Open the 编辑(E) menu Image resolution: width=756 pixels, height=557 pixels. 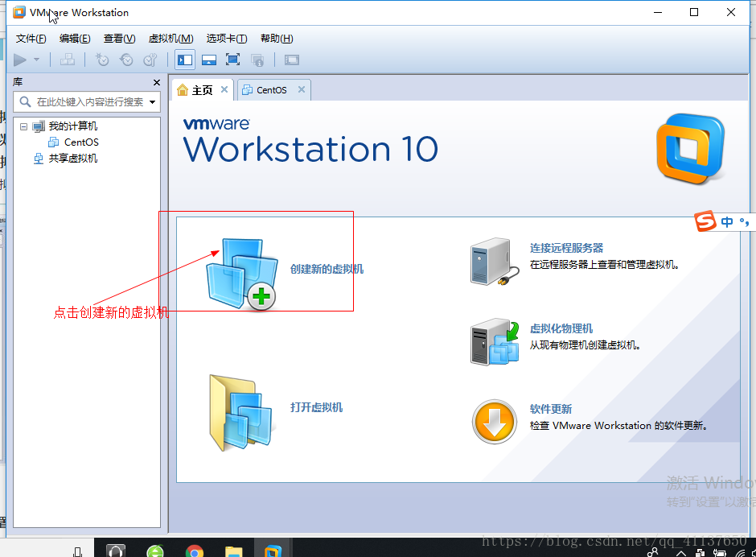tap(75, 39)
